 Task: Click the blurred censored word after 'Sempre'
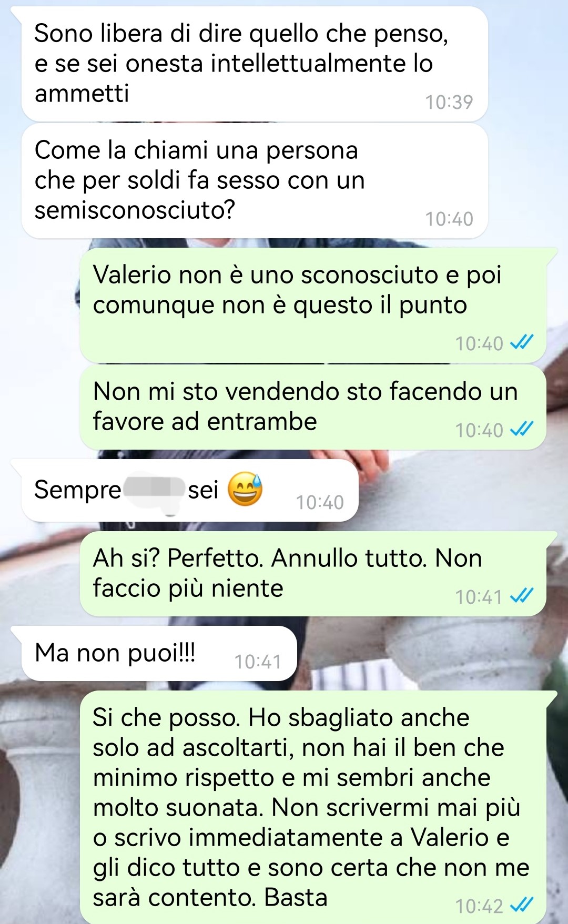154,490
